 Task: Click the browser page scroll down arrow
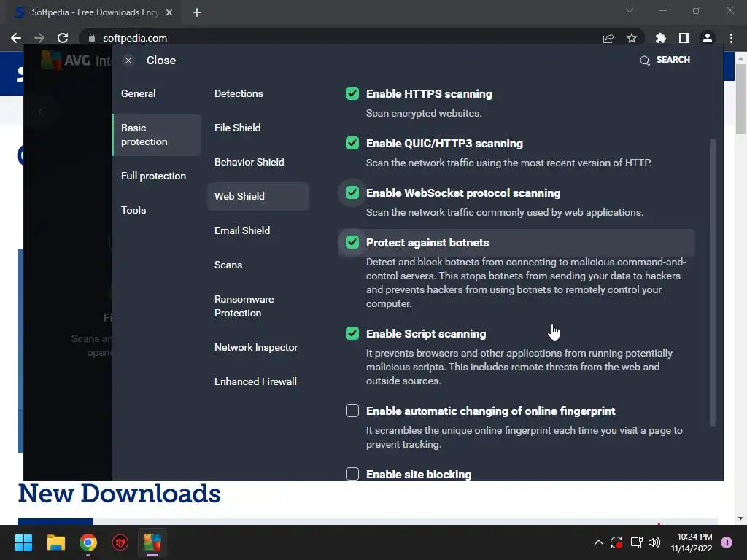(x=740, y=518)
